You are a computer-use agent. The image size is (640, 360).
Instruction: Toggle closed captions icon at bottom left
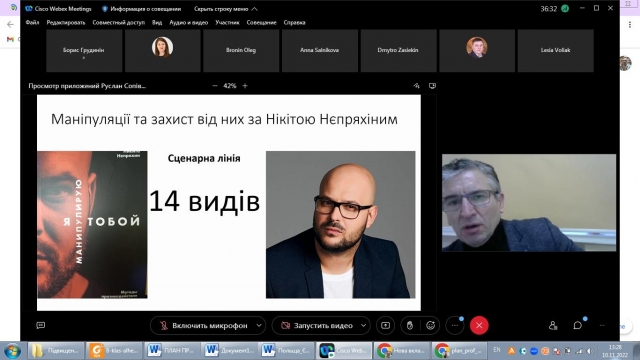tap(40, 325)
